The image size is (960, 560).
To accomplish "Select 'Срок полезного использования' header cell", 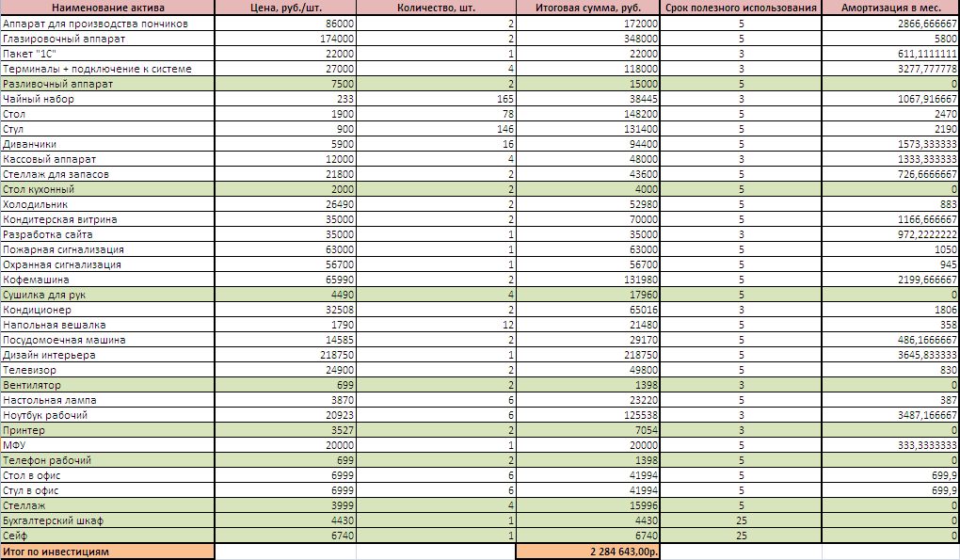I will click(x=741, y=8).
